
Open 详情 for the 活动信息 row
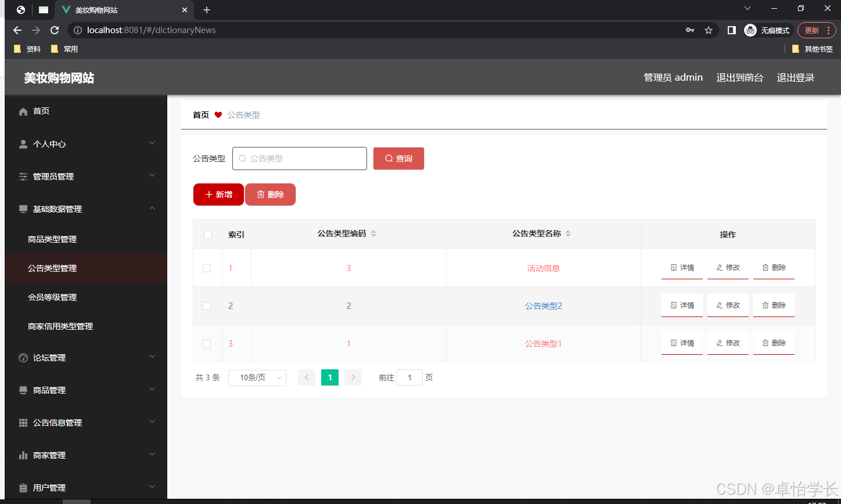point(682,268)
